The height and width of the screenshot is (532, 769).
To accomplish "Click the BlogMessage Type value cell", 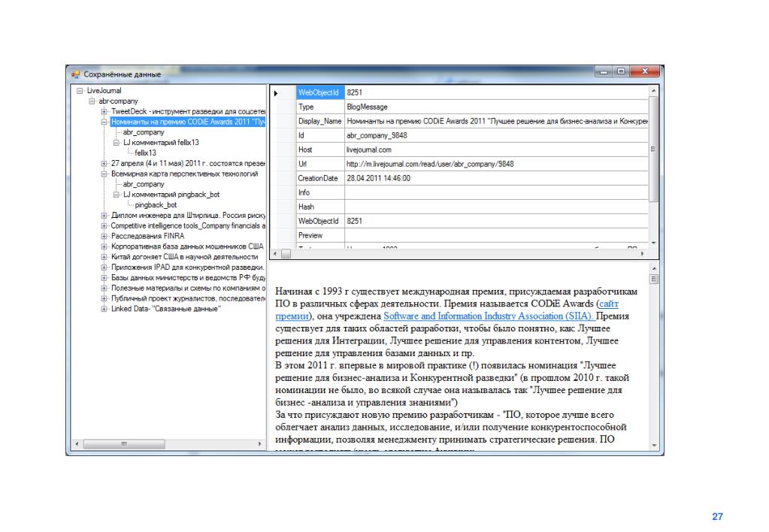I will (x=496, y=107).
